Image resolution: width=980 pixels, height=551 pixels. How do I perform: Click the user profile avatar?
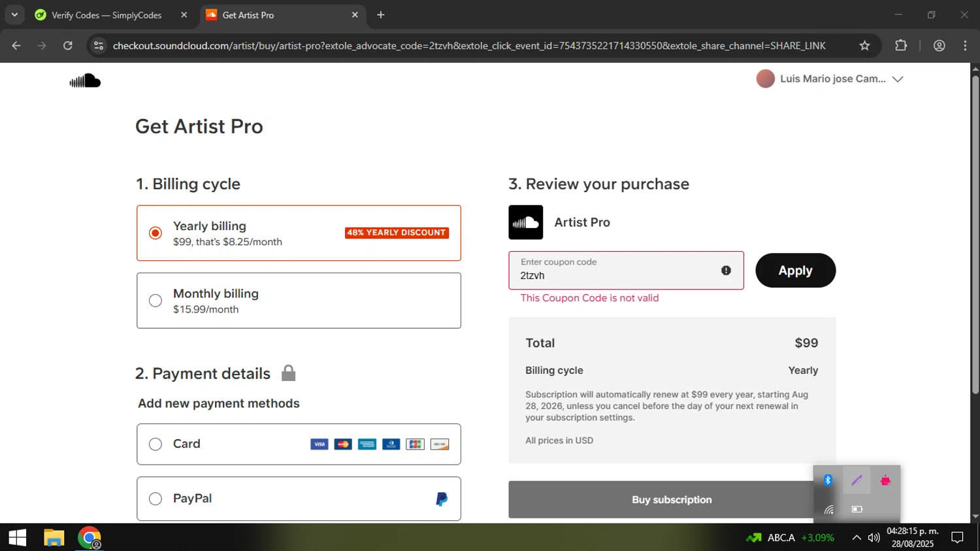(765, 79)
